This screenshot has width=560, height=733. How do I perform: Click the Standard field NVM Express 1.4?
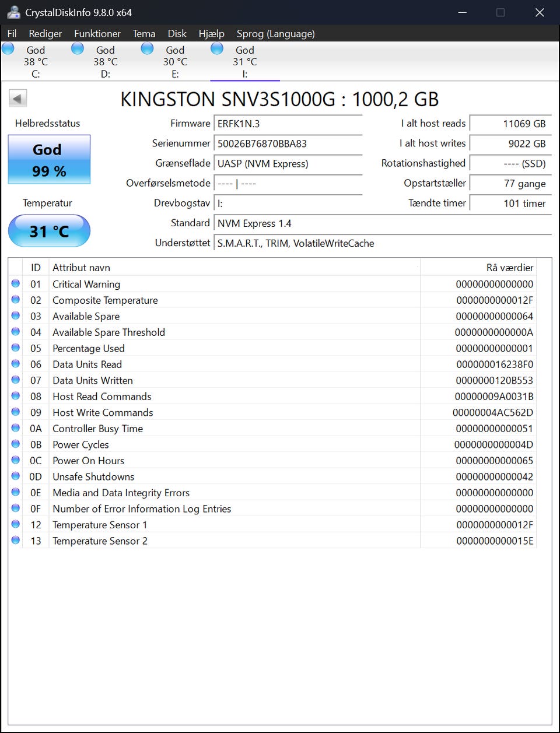(x=383, y=223)
